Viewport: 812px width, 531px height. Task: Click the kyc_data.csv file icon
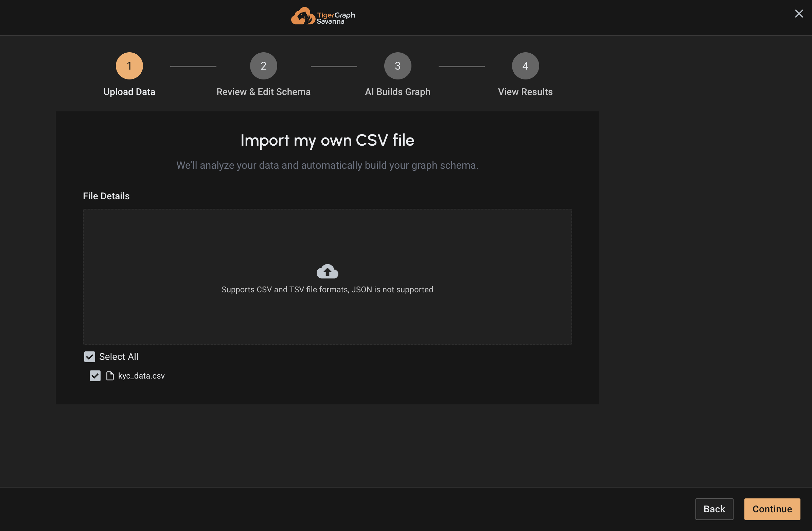(x=109, y=376)
